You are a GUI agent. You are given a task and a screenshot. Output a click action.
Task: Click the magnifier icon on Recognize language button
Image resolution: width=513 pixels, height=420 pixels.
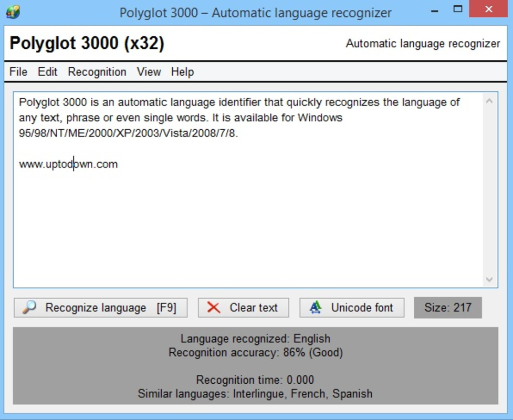point(29,308)
